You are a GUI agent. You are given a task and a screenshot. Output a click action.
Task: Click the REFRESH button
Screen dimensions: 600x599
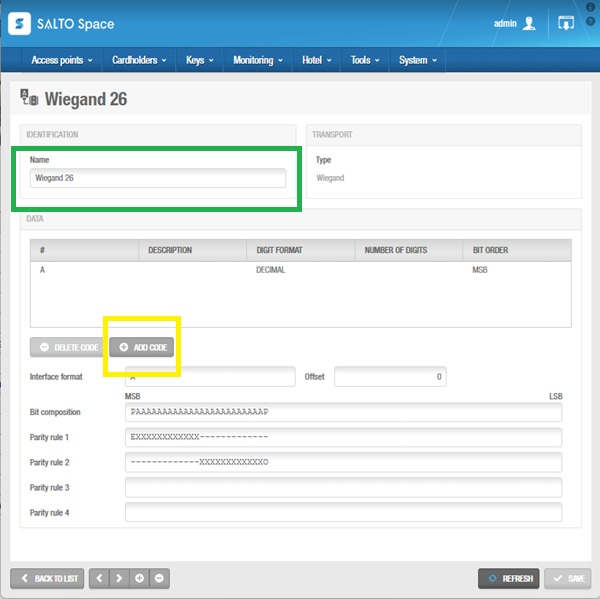pos(509,578)
